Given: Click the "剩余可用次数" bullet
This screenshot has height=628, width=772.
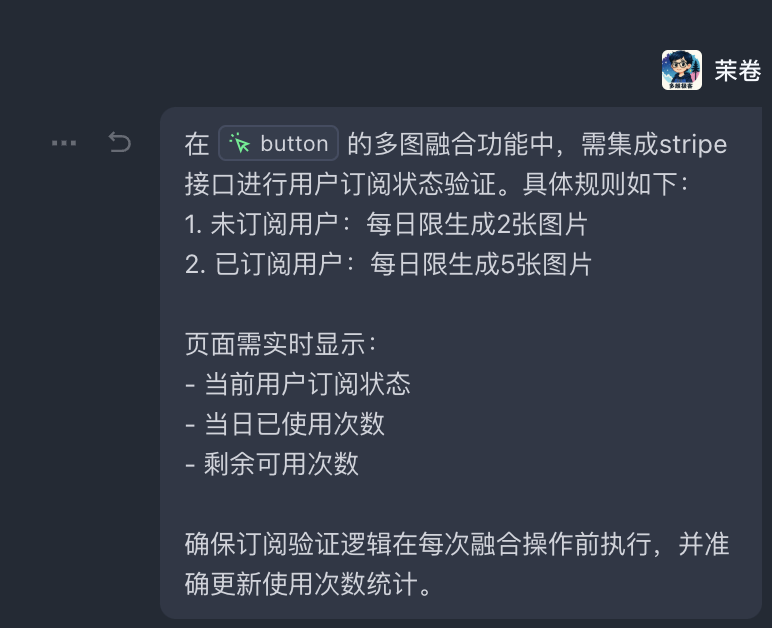Looking at the screenshot, I should pos(271,464).
